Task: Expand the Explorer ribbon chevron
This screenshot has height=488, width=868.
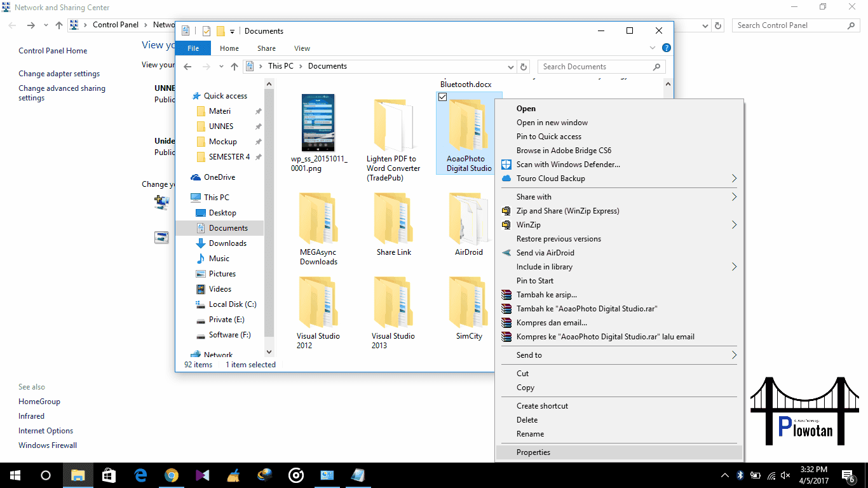Action: (653, 48)
